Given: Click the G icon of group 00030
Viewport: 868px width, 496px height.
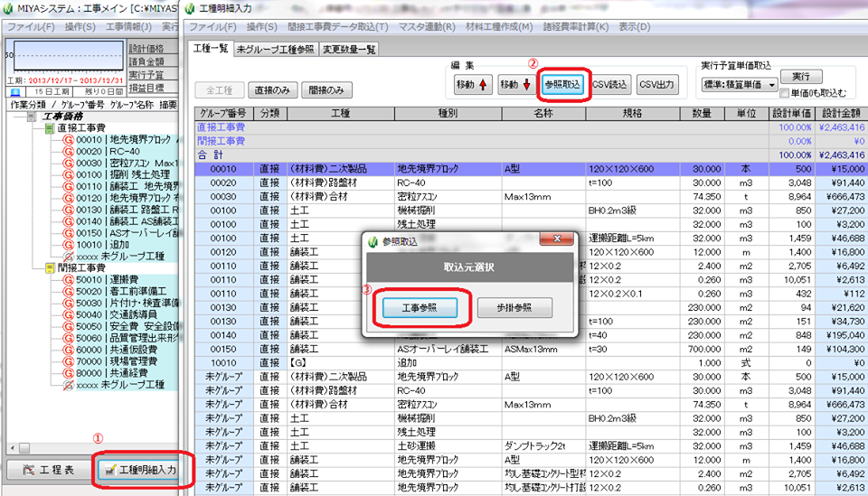Looking at the screenshot, I should 68,164.
